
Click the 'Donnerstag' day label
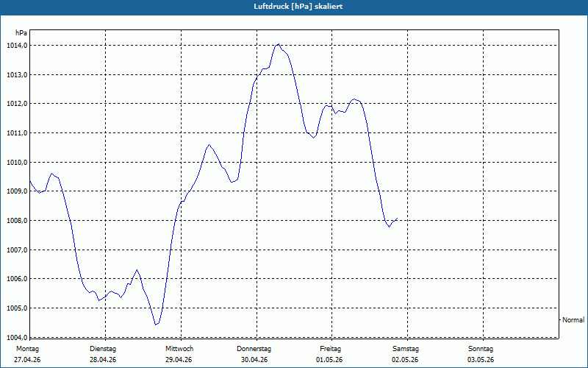click(254, 349)
